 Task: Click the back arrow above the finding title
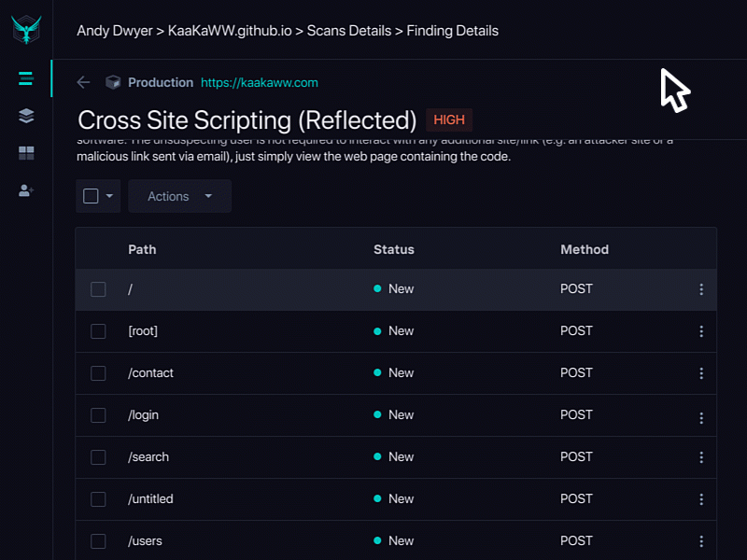tap(83, 82)
